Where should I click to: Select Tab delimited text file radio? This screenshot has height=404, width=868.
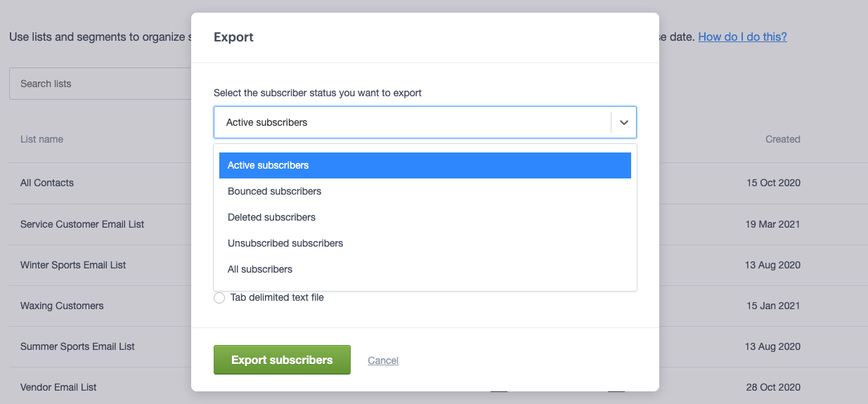(x=219, y=298)
